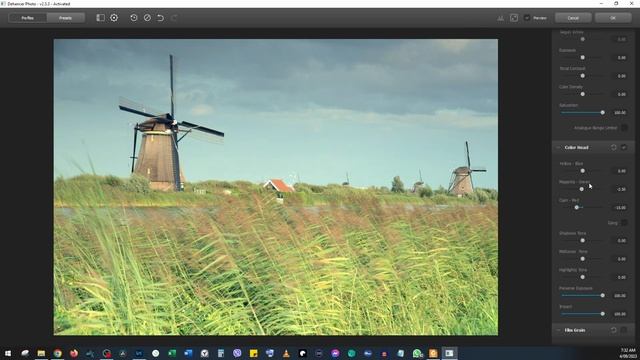
Task: Click the bypass circle-slash icon
Action: coord(147,18)
